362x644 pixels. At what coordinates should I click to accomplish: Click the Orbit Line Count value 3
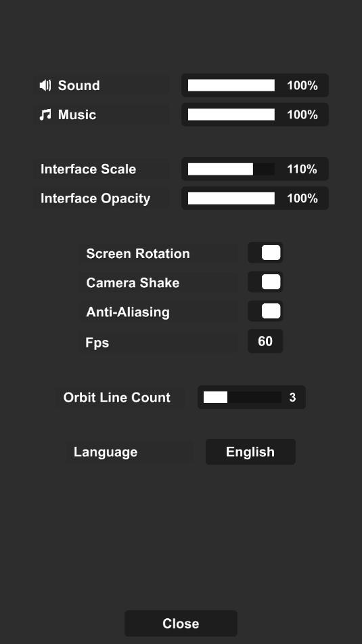point(292,398)
